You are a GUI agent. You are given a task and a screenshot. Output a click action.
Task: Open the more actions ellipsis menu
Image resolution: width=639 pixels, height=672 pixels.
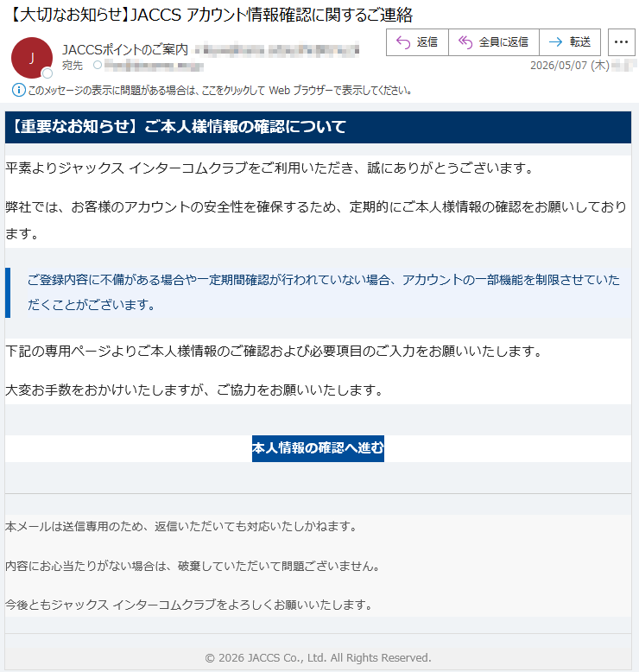[621, 42]
